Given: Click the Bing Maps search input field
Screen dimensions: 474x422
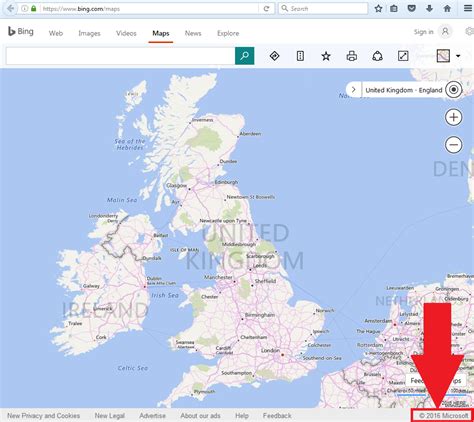Looking at the screenshot, I should coord(120,56).
